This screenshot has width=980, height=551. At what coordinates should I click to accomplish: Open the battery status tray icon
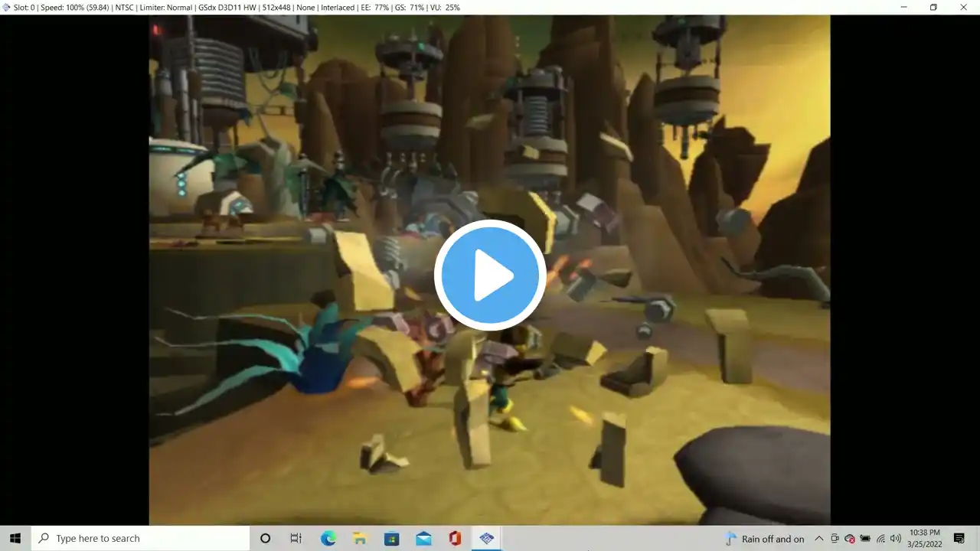(x=865, y=539)
